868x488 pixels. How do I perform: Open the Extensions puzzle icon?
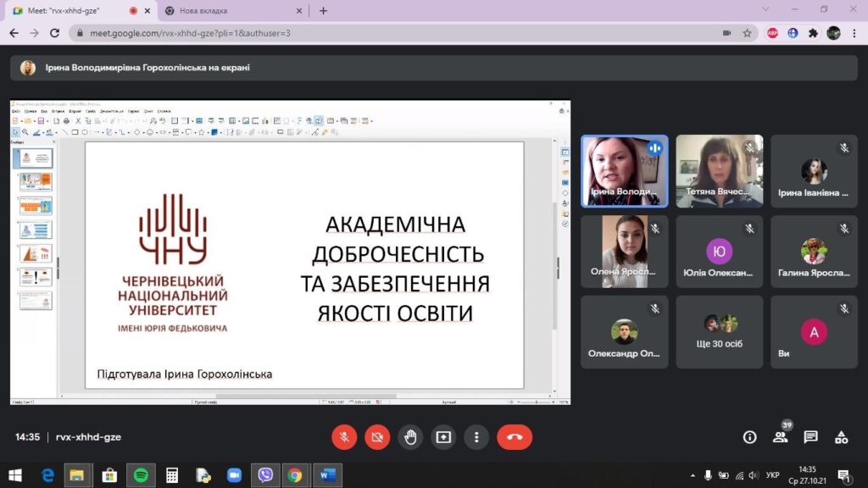pos(813,33)
